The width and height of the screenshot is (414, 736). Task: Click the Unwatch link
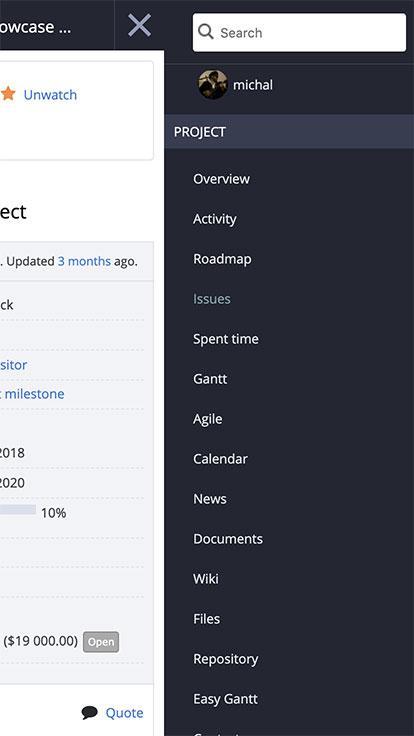pyautogui.click(x=50, y=95)
